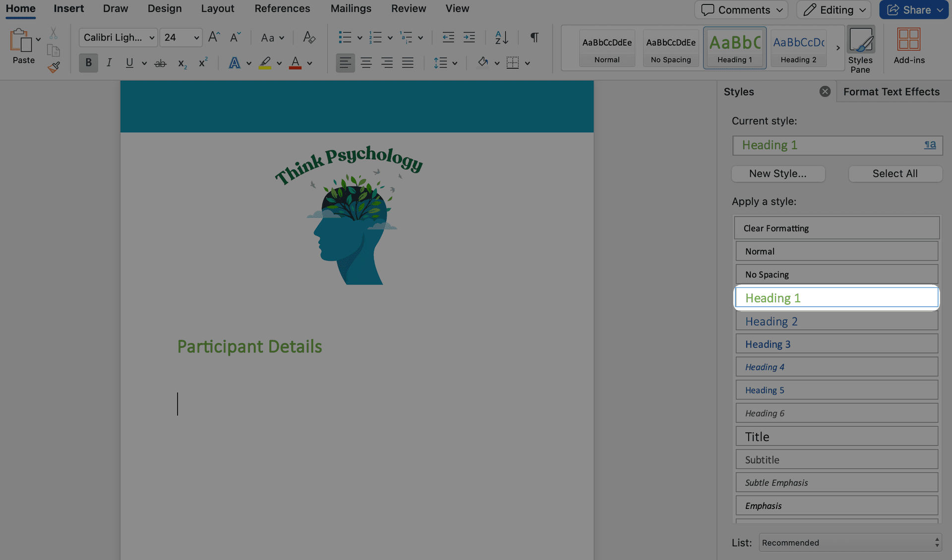Click the Clear Formatting eraser icon

tap(309, 38)
